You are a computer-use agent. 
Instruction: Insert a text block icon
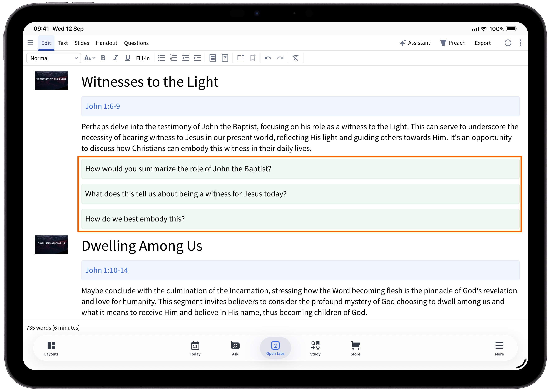pyautogui.click(x=213, y=58)
